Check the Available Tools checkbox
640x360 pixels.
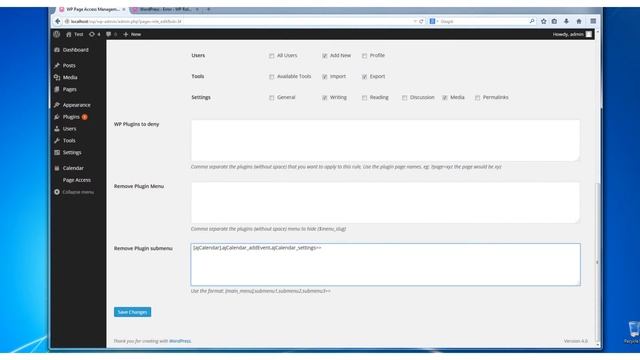coord(271,77)
